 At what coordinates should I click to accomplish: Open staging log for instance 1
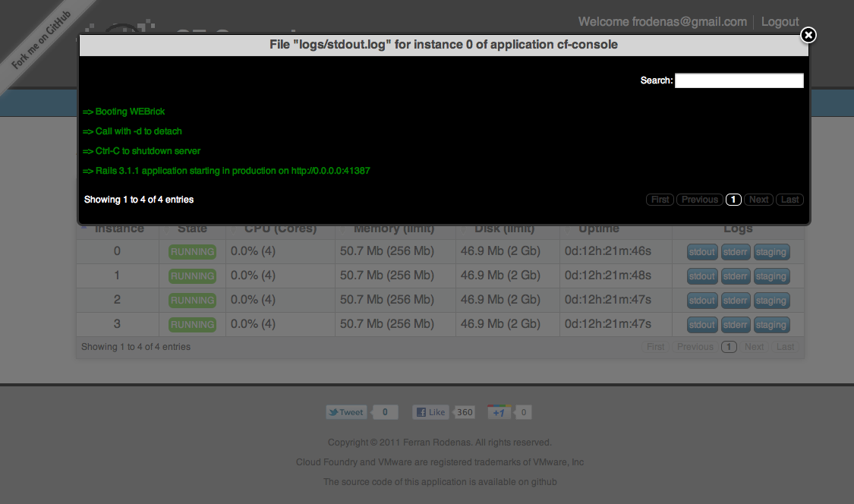(771, 276)
